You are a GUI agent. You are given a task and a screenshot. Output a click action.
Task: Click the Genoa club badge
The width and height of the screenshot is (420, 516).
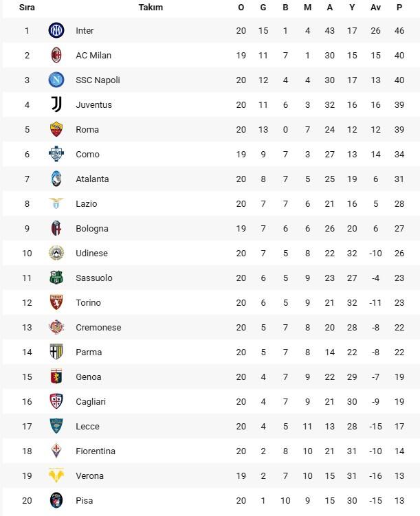coord(56,377)
